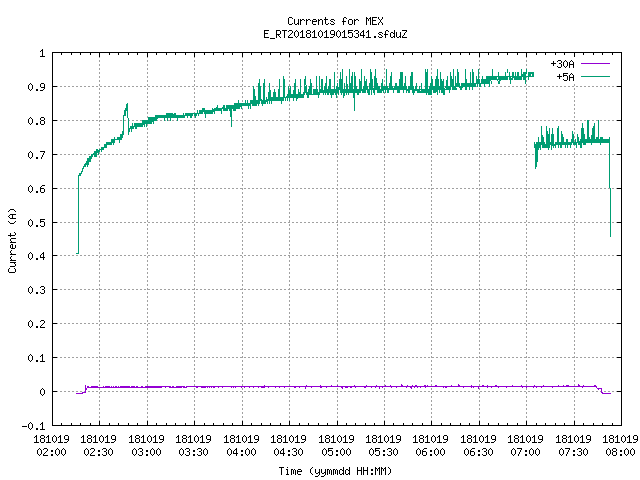Click x-axis tick label 06:30
Screen dimensions: 640x480
[478, 452]
